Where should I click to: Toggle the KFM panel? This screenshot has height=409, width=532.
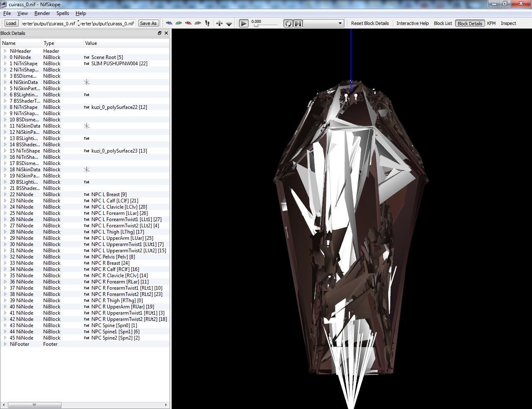[491, 23]
